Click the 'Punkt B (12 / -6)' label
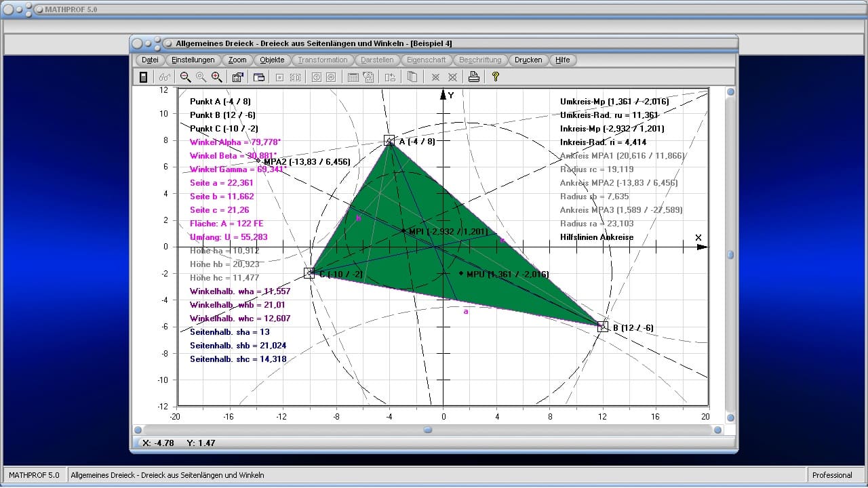Screen dimensions: 868x488 tap(224, 115)
